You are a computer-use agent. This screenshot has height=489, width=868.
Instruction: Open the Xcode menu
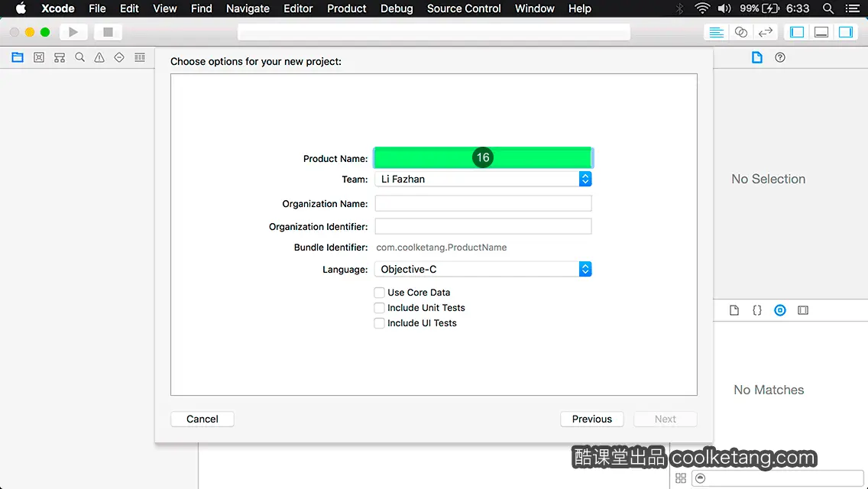pyautogui.click(x=57, y=8)
